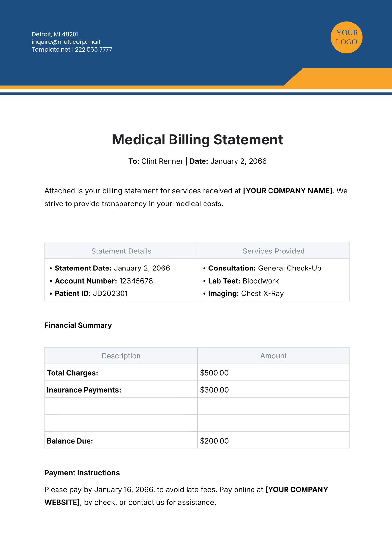Screen dimensions: 392x554
Task: Click the $500.00 Total Charges amount
Action: (x=214, y=373)
